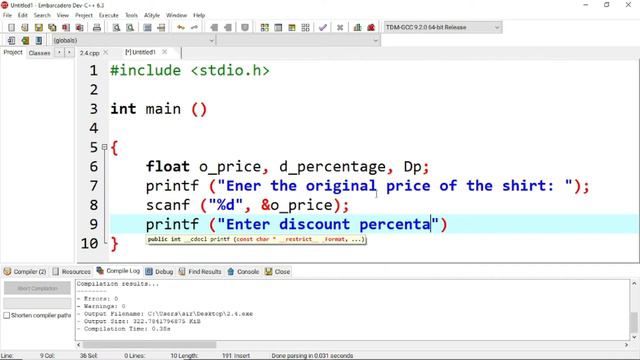Click left arrow beside Classes tab
The height and width of the screenshot is (360, 640).
60,53
